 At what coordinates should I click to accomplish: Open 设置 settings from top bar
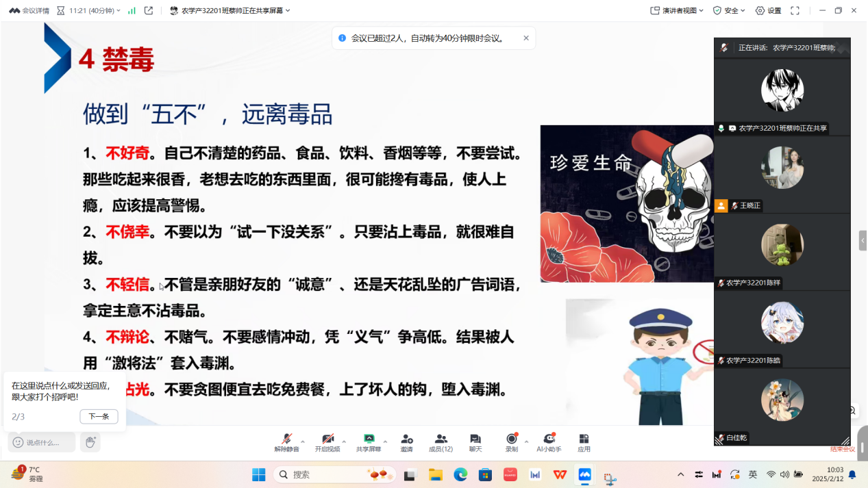(x=768, y=10)
